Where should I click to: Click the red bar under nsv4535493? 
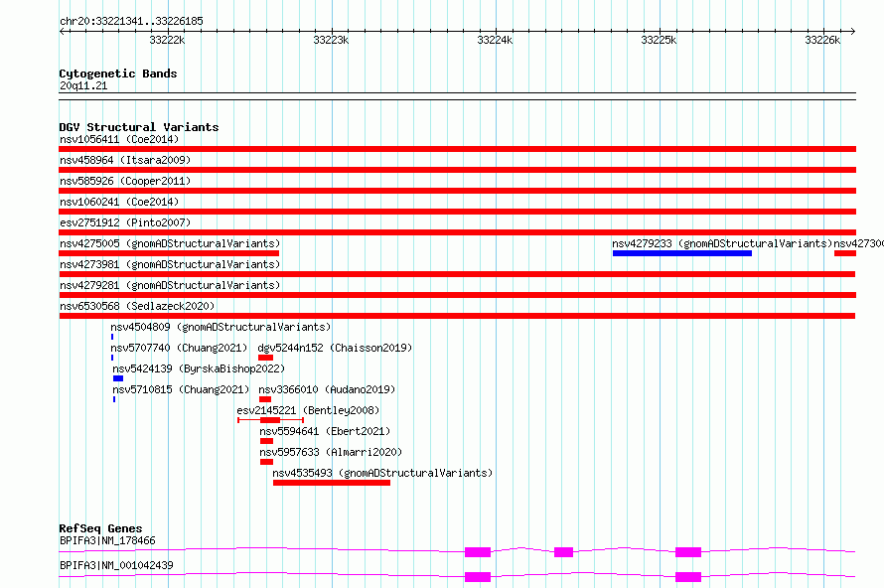332,483
